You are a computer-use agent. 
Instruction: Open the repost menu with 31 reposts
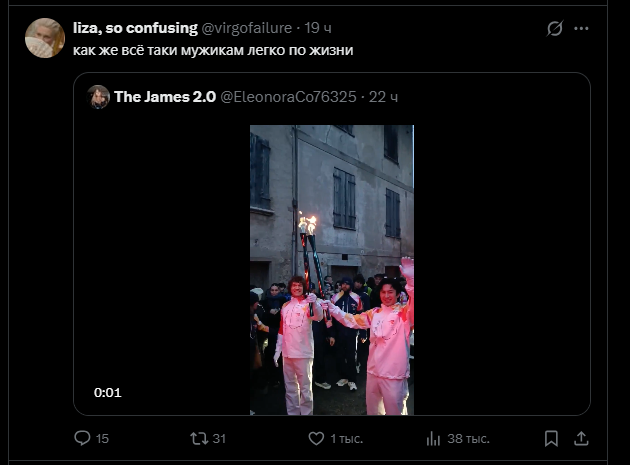tap(199, 438)
